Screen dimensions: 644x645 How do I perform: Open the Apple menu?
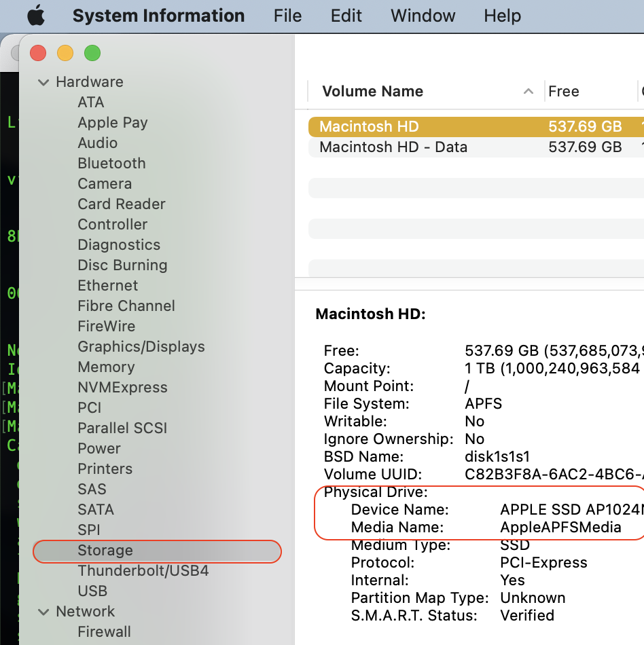[x=36, y=16]
